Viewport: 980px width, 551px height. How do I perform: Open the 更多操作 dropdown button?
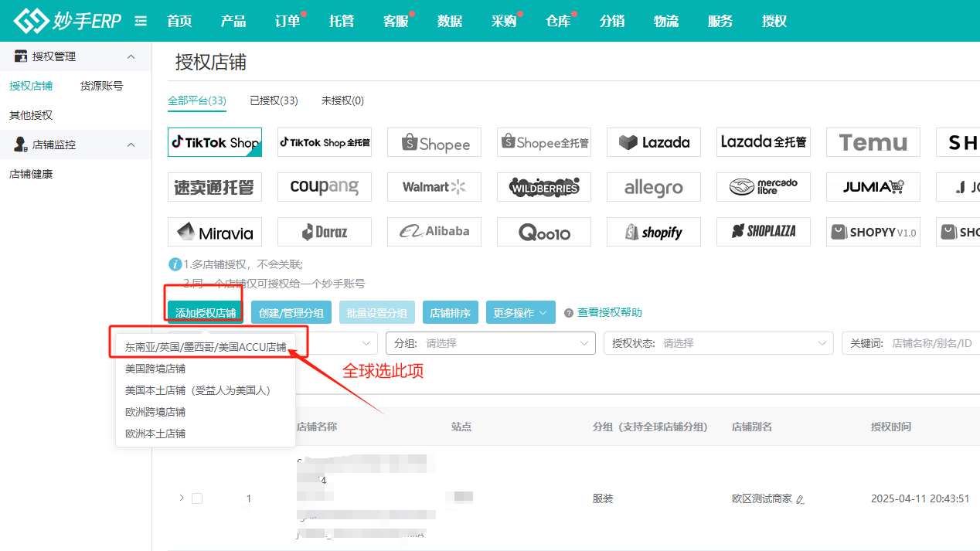[x=521, y=312]
